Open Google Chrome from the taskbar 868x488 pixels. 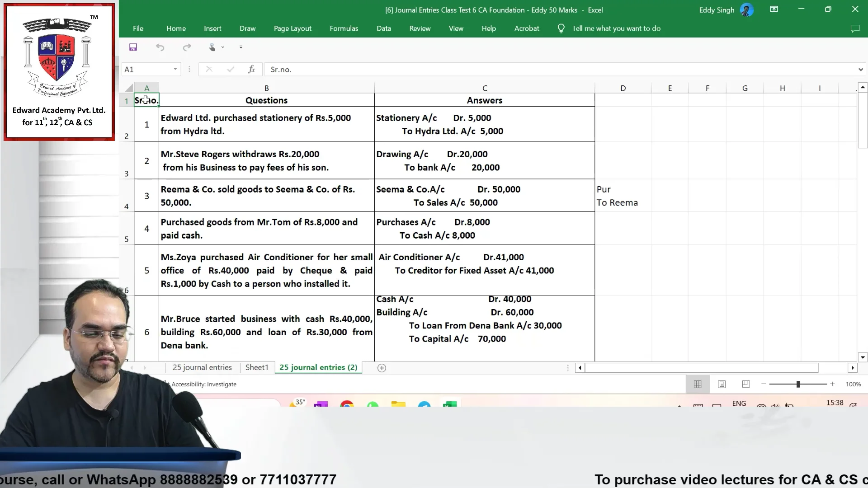[347, 405]
